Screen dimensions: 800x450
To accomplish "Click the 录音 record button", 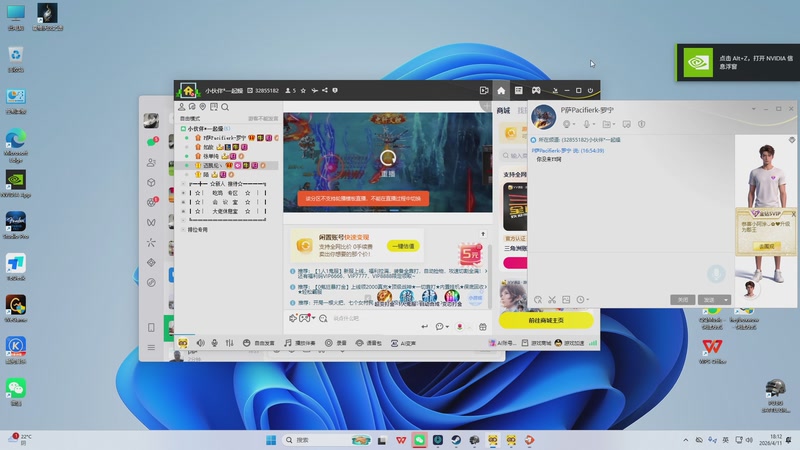I will 336,343.
